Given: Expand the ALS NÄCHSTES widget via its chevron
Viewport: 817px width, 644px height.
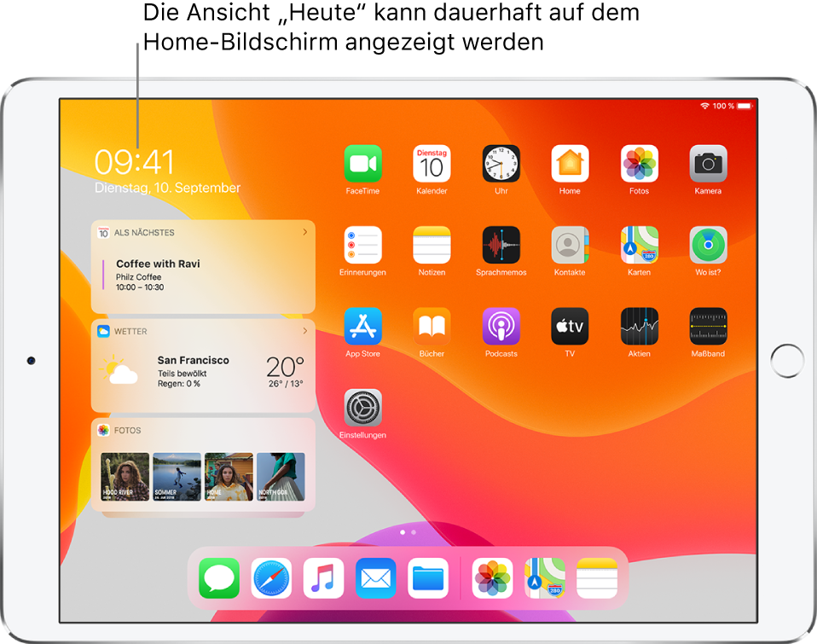Looking at the screenshot, I should click(305, 231).
